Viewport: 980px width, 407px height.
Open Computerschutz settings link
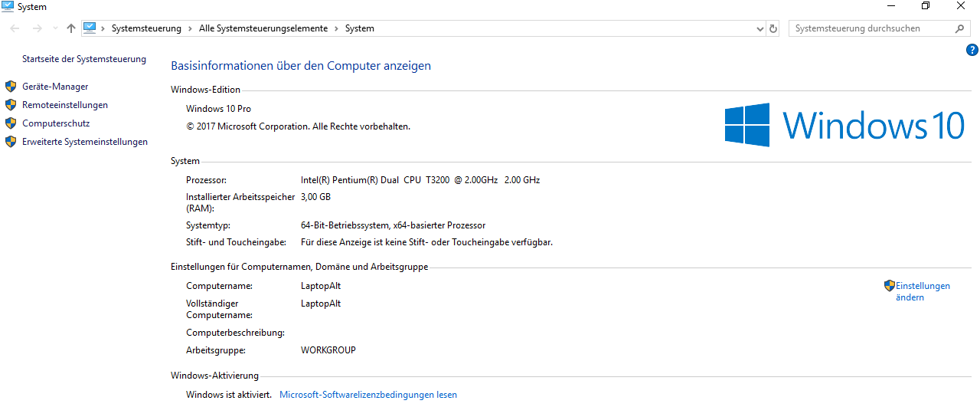point(56,123)
